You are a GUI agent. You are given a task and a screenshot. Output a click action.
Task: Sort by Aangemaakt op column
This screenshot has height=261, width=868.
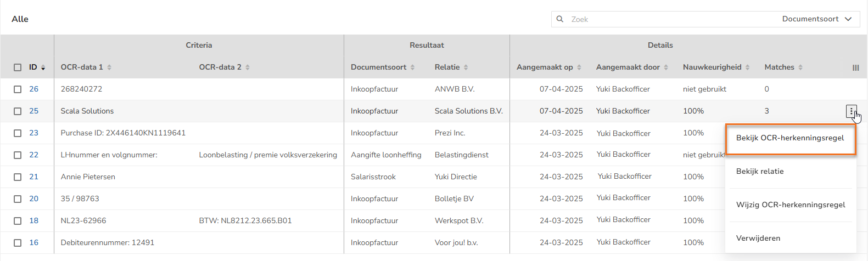pos(579,67)
